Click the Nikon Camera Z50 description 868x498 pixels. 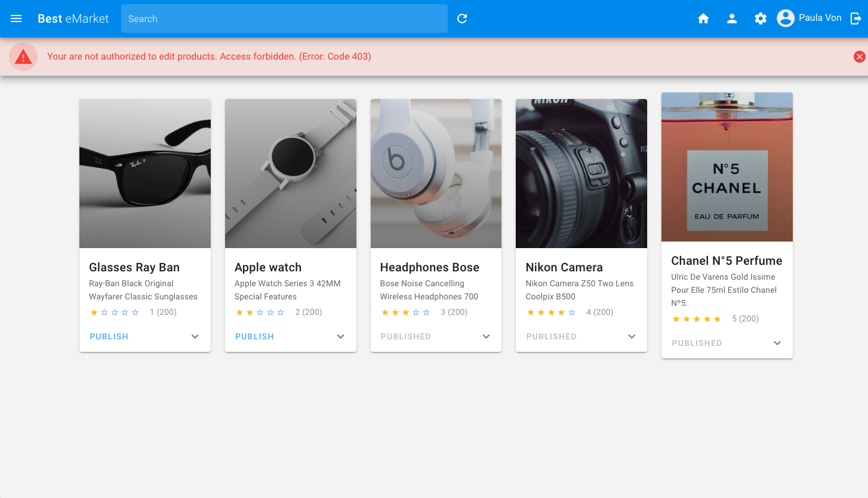[580, 290]
